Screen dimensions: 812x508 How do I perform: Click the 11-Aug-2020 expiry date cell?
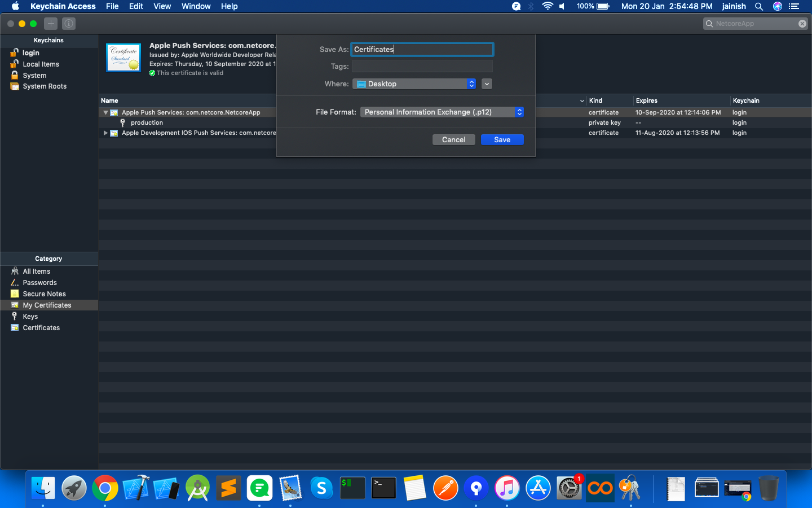[677, 133]
